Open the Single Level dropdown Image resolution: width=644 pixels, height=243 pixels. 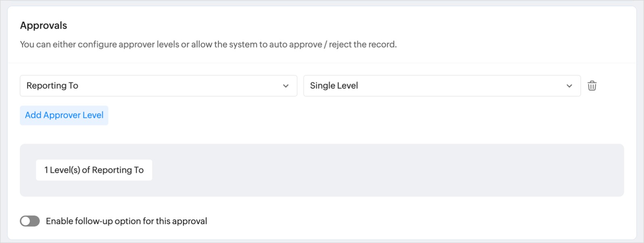point(442,86)
